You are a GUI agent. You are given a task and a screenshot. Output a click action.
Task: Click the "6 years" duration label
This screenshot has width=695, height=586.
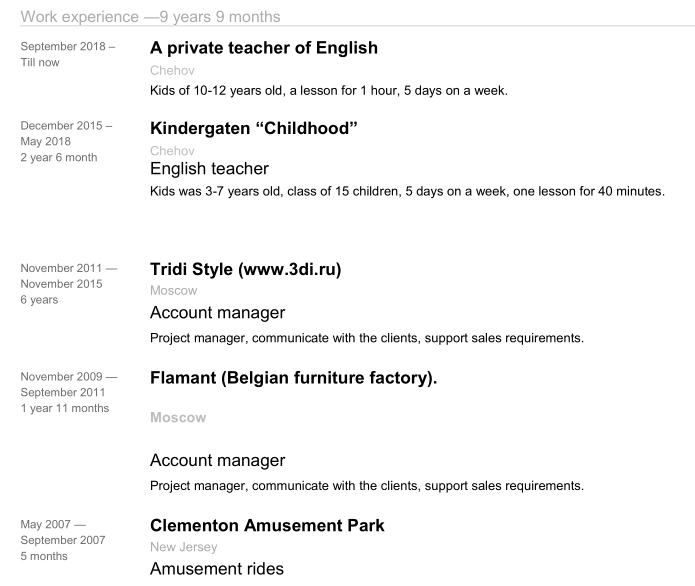(39, 299)
